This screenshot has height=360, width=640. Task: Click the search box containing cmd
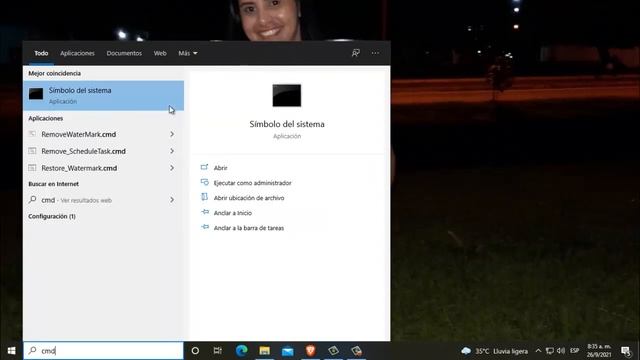click(104, 351)
